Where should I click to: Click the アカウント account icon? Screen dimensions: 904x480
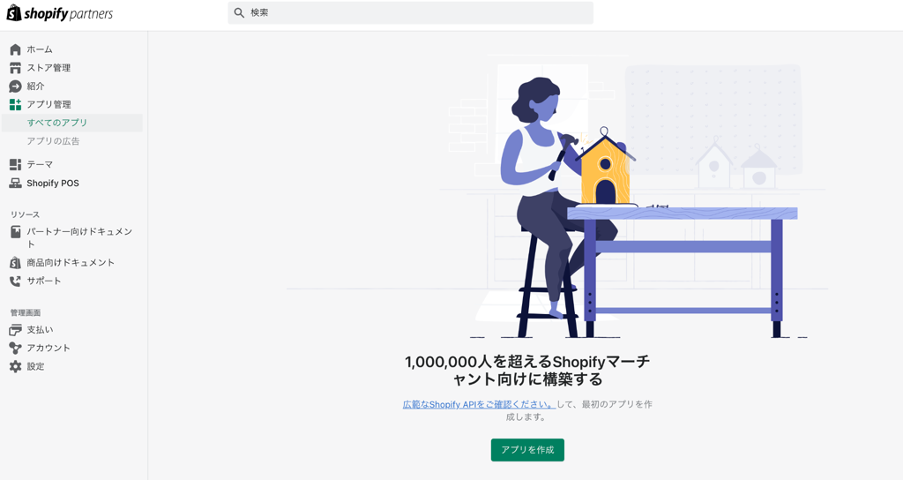[16, 348]
